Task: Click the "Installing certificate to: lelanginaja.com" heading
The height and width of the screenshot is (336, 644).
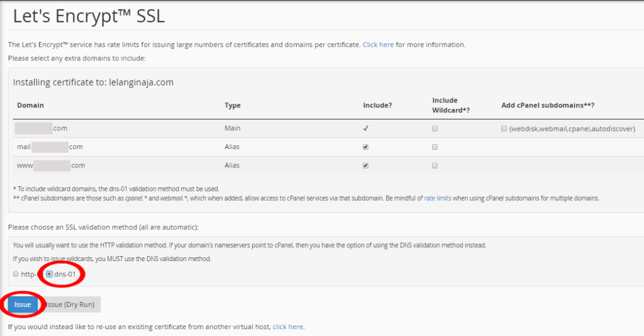Action: [x=93, y=82]
